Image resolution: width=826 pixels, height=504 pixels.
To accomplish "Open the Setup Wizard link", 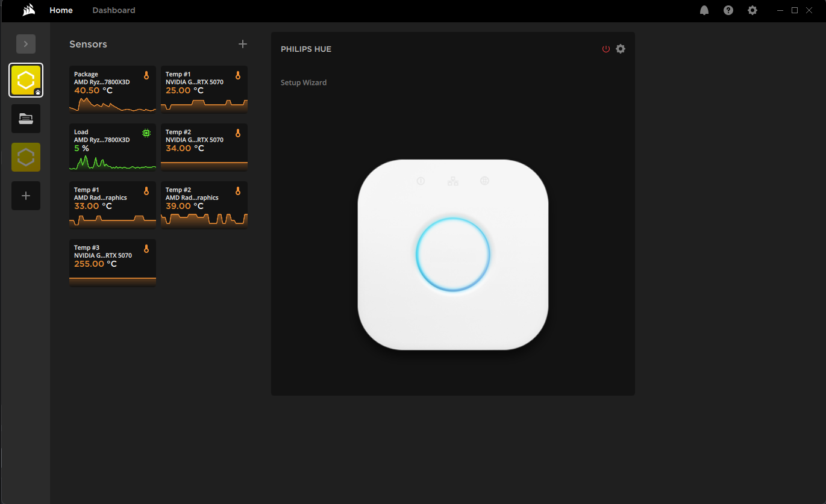I will pos(304,82).
